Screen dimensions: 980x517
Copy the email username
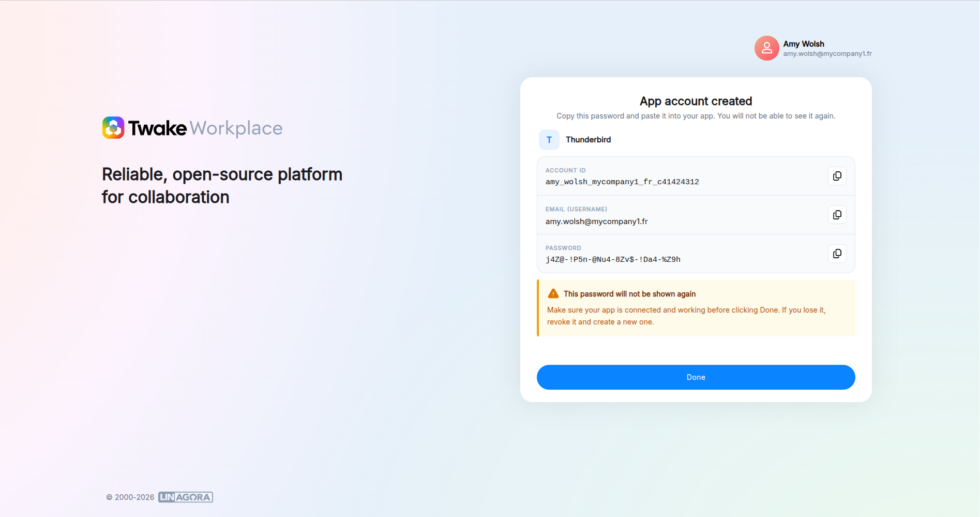coord(837,215)
